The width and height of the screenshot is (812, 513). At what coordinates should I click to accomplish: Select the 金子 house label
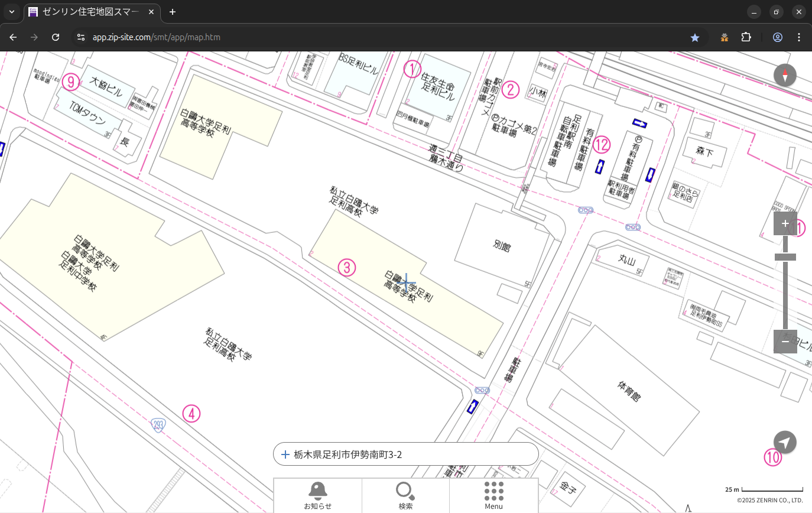[x=569, y=489]
